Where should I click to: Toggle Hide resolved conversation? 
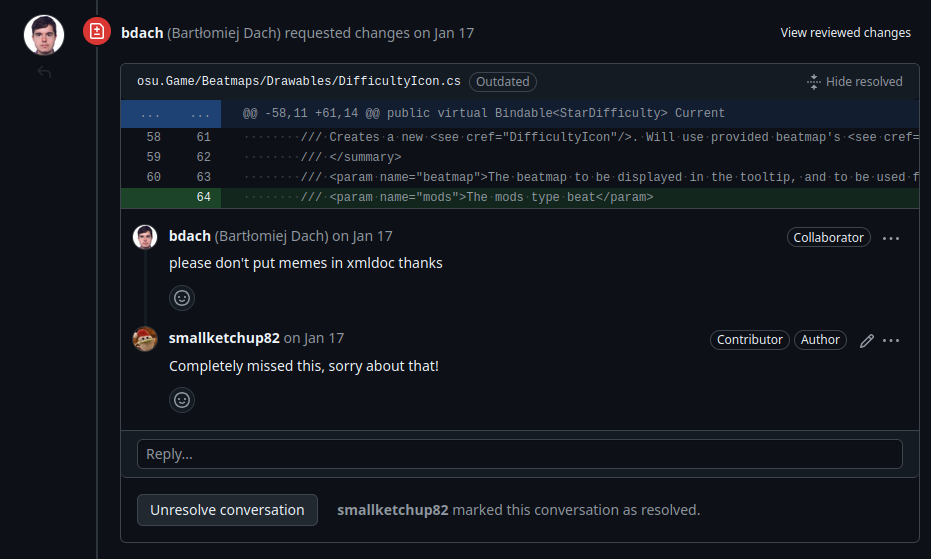coord(854,82)
